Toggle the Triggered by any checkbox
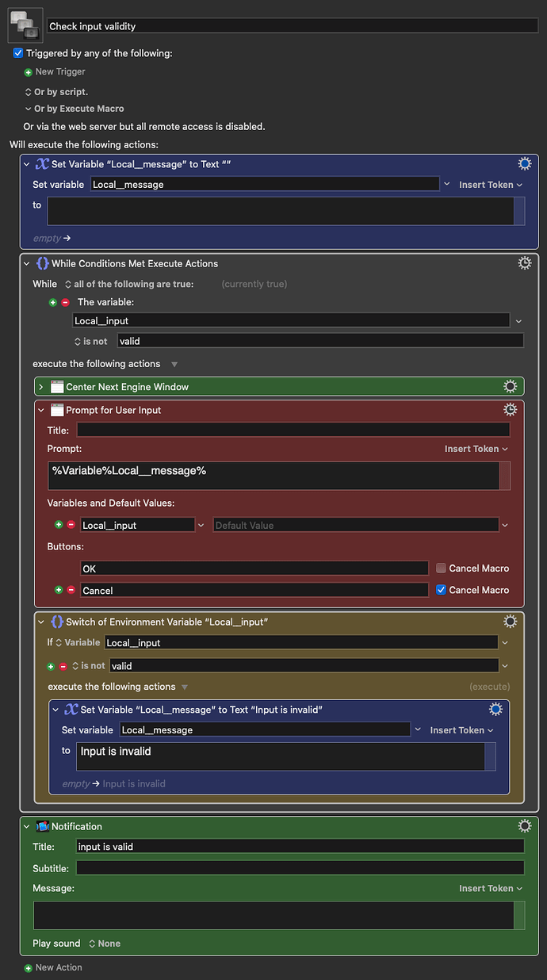Viewport: 547px width, 980px height. point(17,52)
